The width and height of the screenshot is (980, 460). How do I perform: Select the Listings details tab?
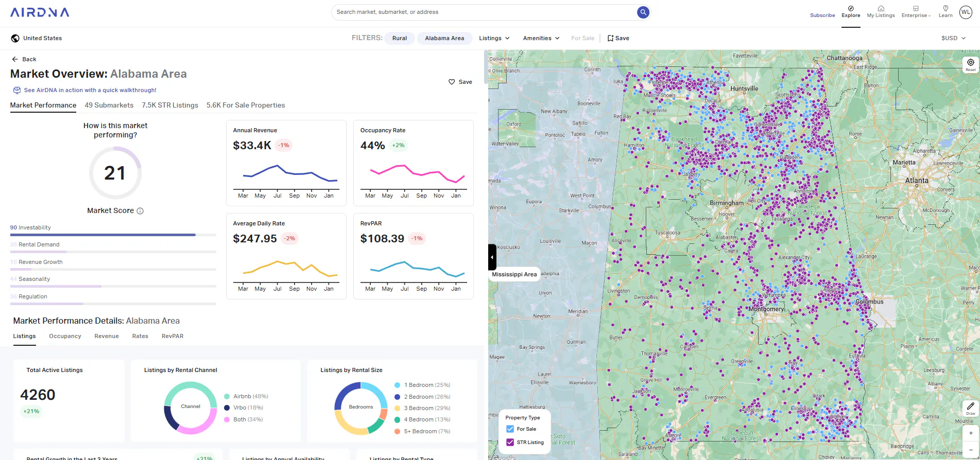tap(25, 336)
